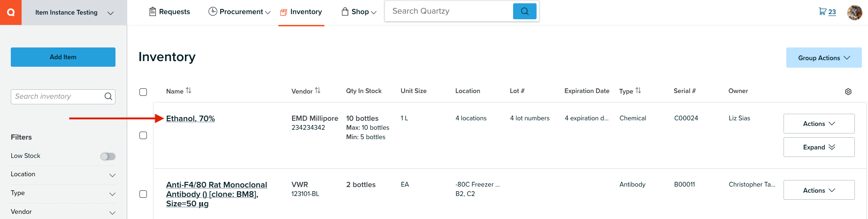The width and height of the screenshot is (868, 219).
Task: Click the blue search magnifier button
Action: tap(525, 11)
